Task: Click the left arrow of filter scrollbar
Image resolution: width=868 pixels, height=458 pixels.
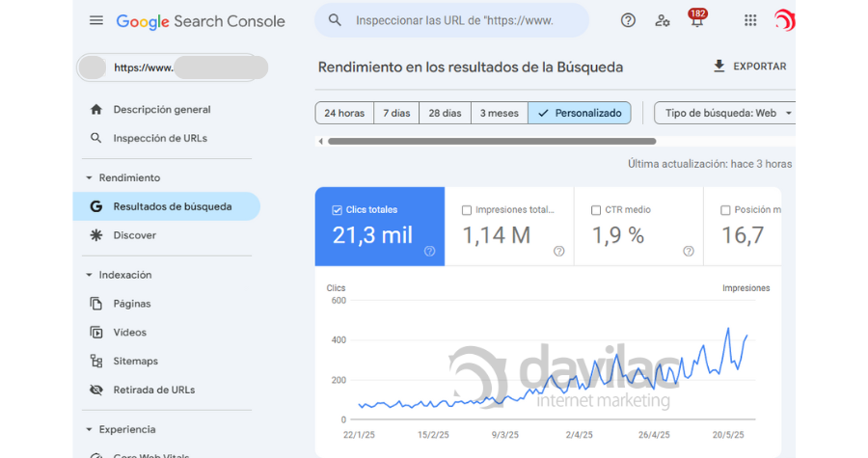Action: [x=320, y=142]
